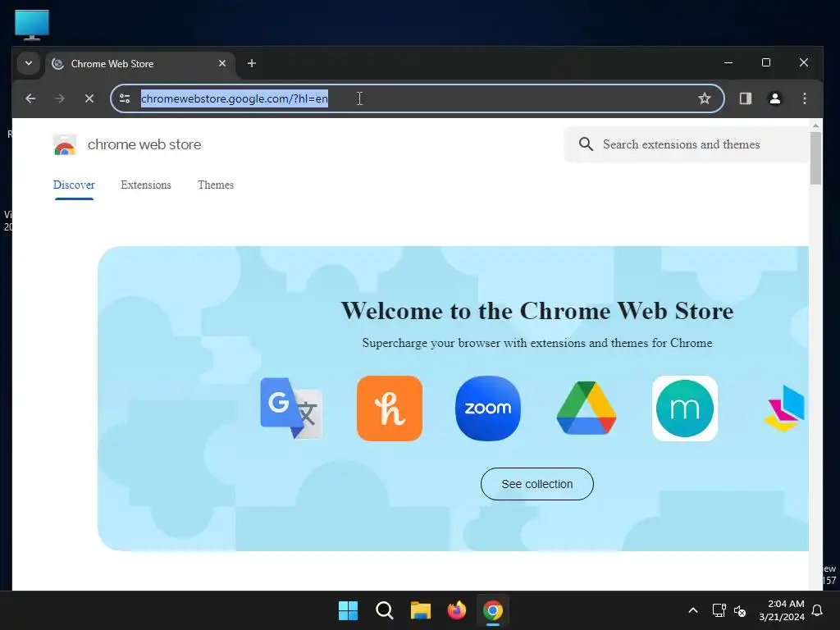Maximize the Chrome window
Screen dimensions: 840x630
click(766, 62)
